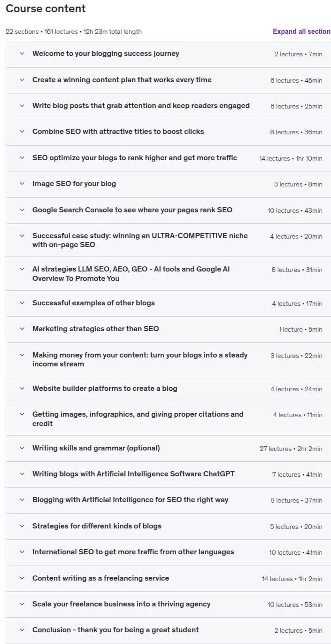The height and width of the screenshot is (644, 331).
Task: Click 'Expand all section' link
Action: point(301,31)
